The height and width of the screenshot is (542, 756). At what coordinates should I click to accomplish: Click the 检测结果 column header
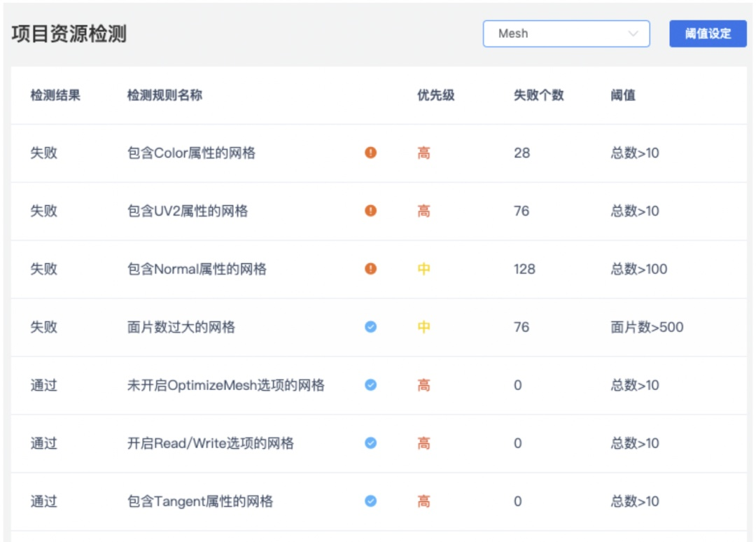pos(55,95)
